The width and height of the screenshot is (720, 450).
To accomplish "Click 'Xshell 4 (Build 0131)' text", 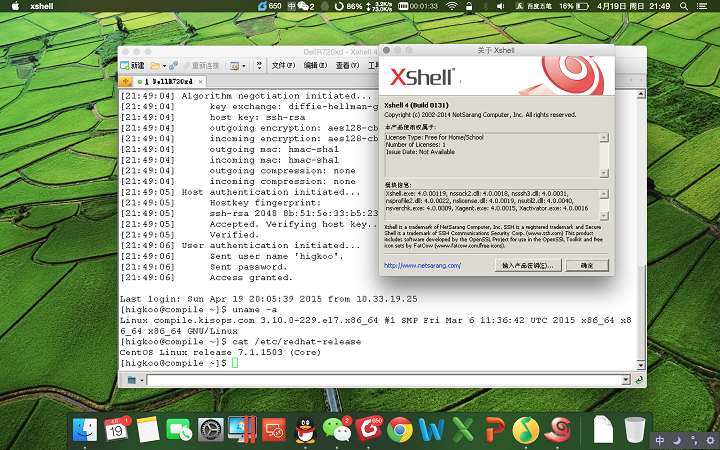I will [416, 105].
